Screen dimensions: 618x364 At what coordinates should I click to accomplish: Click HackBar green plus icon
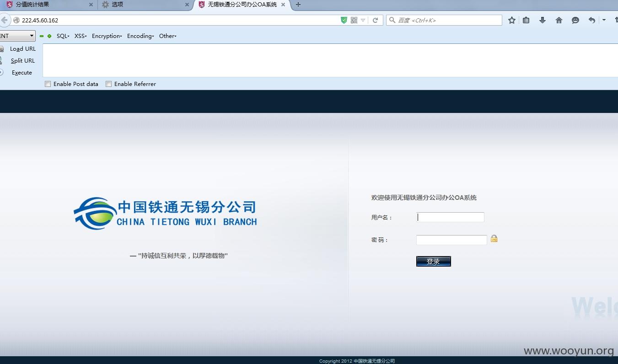click(49, 36)
